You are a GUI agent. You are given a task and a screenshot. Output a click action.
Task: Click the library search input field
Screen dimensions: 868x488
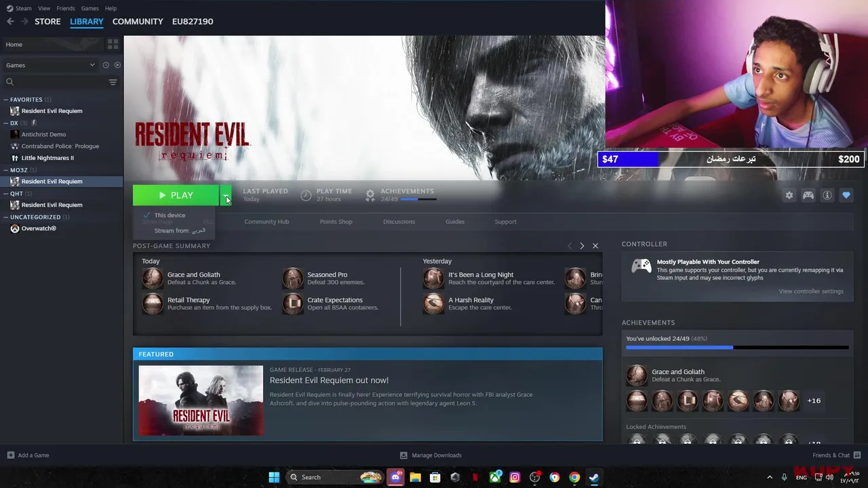pyautogui.click(x=61, y=82)
